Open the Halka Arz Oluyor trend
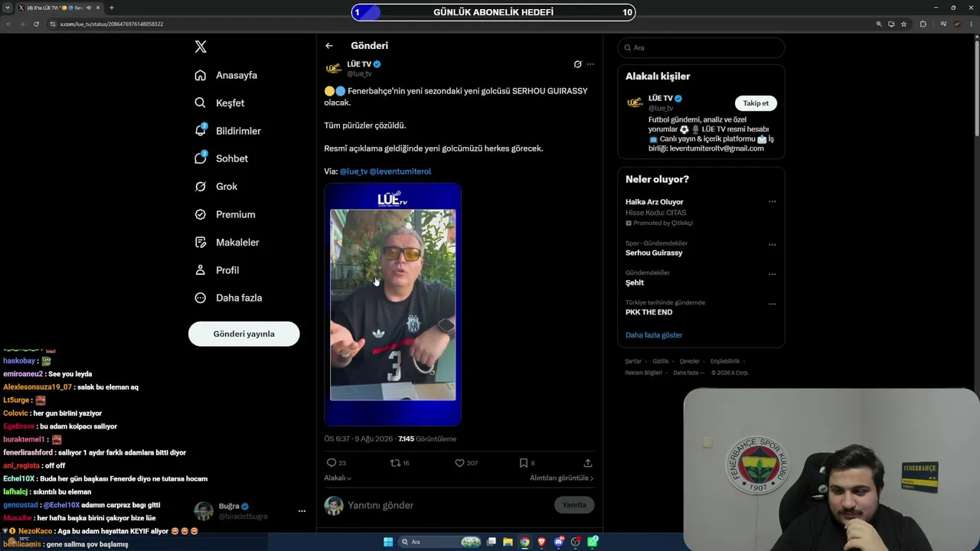980x551 pixels. (x=655, y=202)
